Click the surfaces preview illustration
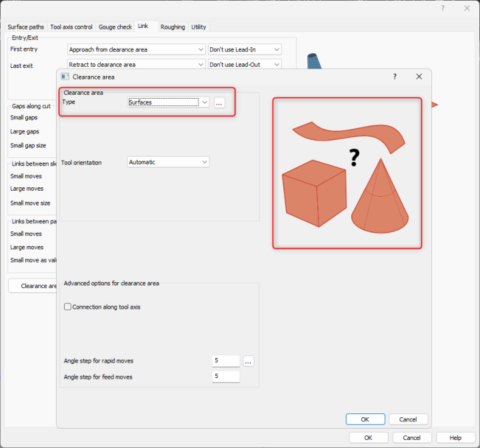This screenshot has height=448, width=480. (347, 173)
